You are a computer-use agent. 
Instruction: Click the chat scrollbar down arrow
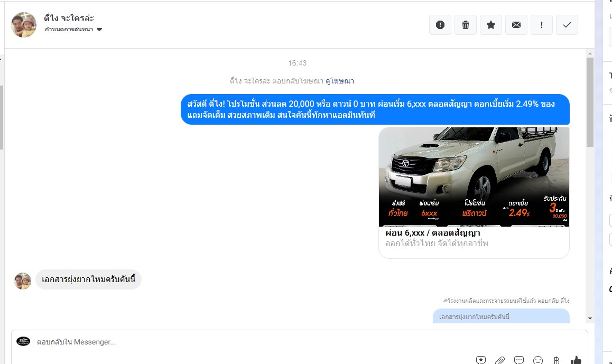tap(590, 318)
